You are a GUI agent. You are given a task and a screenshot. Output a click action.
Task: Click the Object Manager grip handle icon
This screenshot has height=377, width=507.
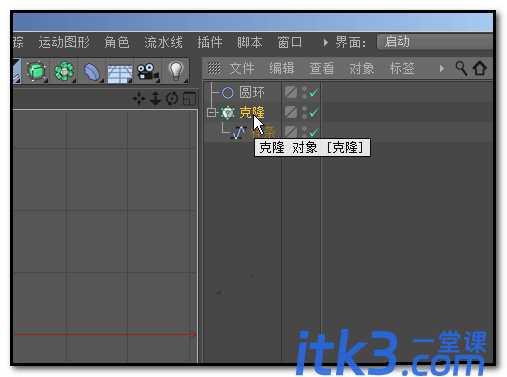(x=214, y=68)
